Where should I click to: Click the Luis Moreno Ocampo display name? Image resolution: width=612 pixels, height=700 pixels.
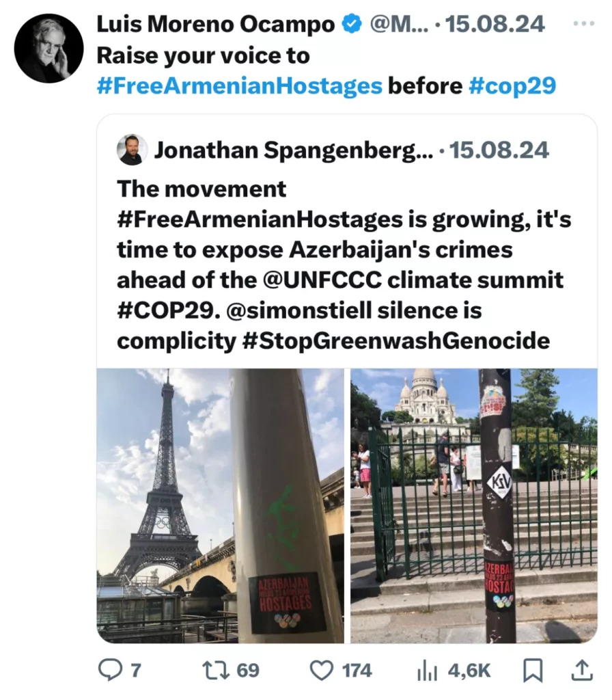(x=216, y=24)
